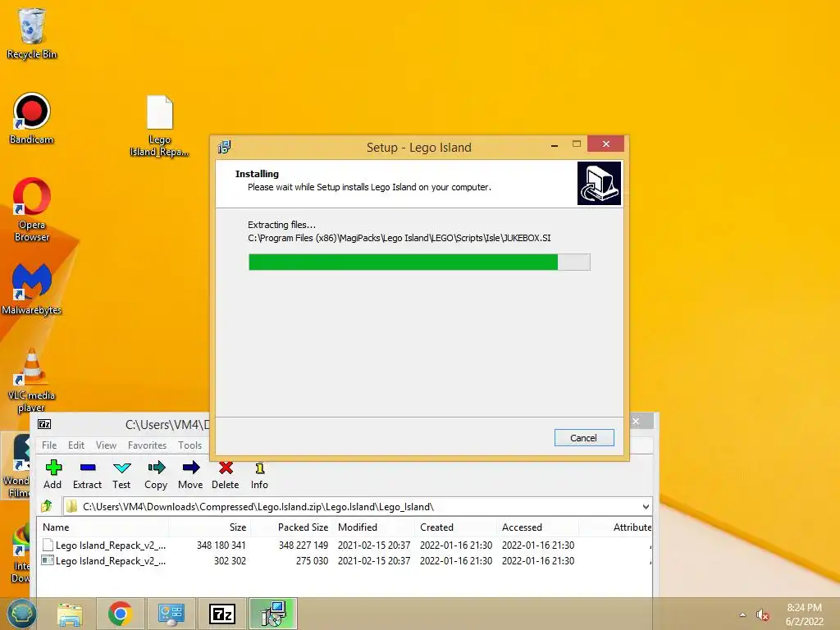Viewport: 840px width, 630px height.
Task: Sort 7-Zip list by Size column
Action: pos(209,527)
